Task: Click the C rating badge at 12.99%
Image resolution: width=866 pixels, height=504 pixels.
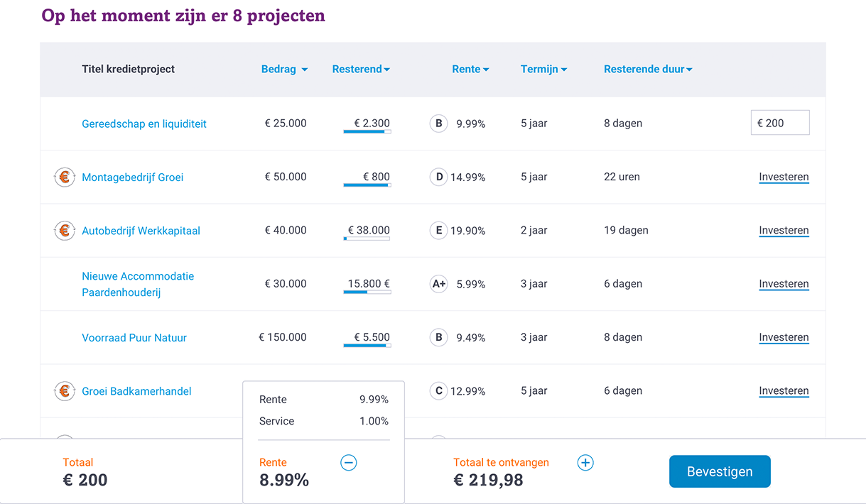Action: [x=438, y=391]
